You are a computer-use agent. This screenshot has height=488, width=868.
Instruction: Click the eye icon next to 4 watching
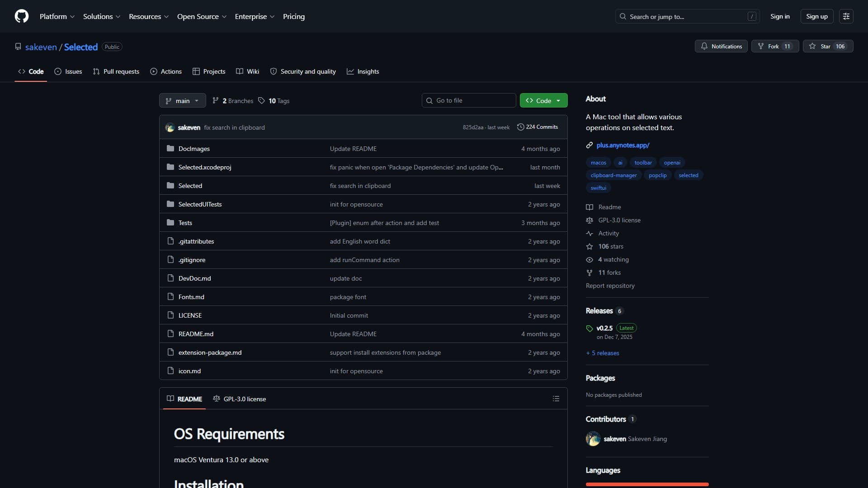click(590, 259)
